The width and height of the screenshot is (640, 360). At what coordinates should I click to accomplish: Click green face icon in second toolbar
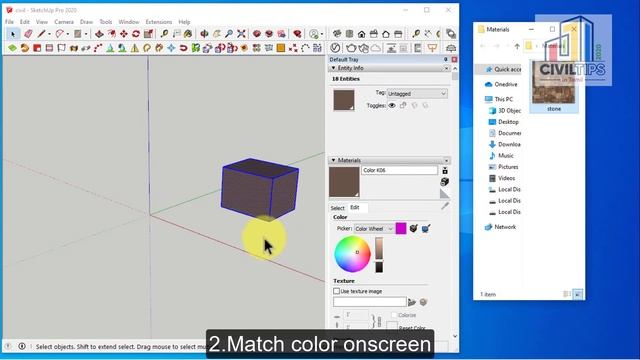pos(12,48)
